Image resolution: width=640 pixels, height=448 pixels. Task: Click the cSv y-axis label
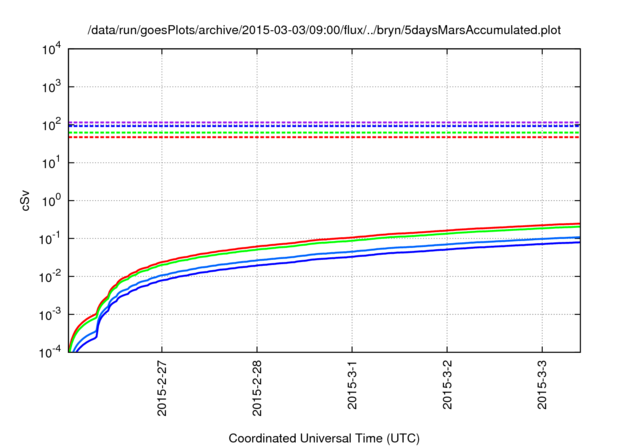click(26, 200)
